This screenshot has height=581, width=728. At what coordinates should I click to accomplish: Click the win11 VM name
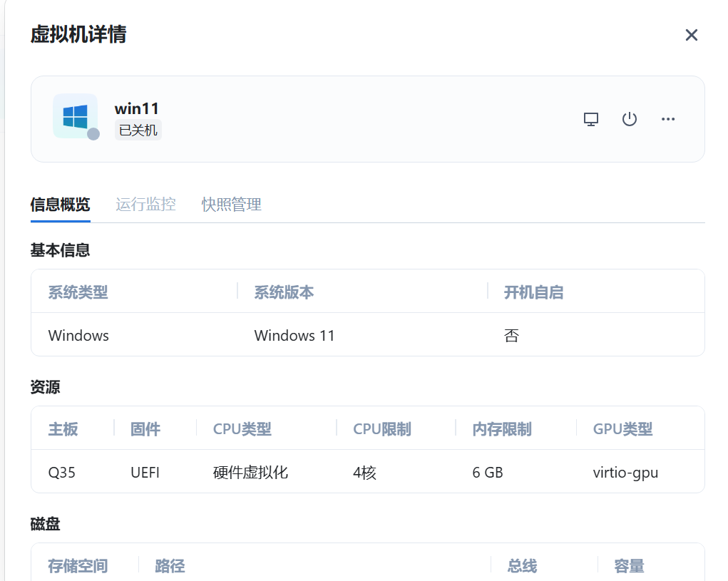pos(136,108)
